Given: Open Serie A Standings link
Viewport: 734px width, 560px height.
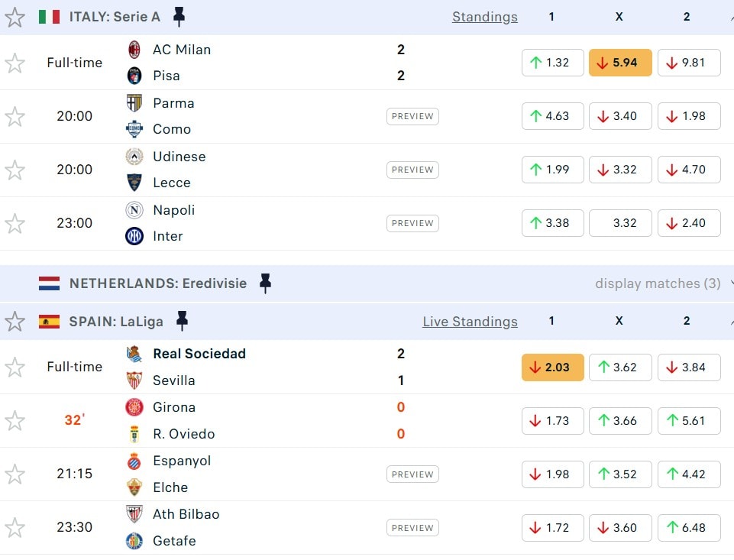Looking at the screenshot, I should tap(484, 17).
